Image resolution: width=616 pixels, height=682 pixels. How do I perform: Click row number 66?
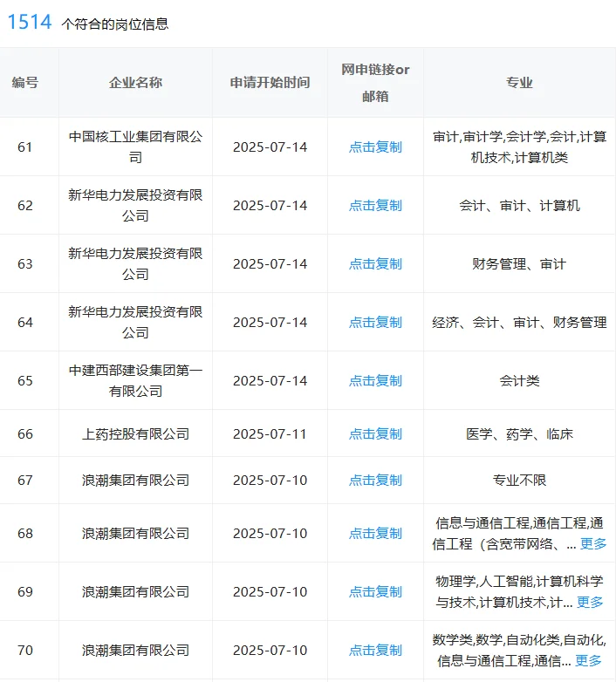[24, 434]
